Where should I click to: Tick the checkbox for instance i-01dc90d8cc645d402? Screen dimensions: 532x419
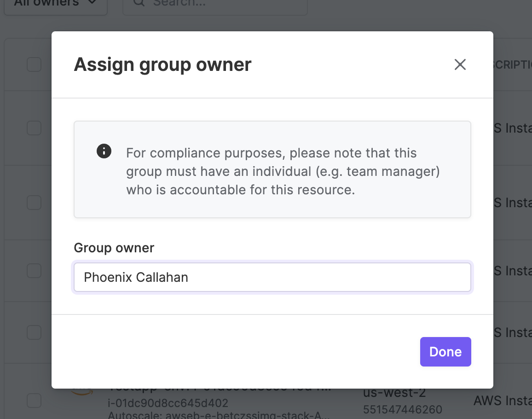coord(34,401)
